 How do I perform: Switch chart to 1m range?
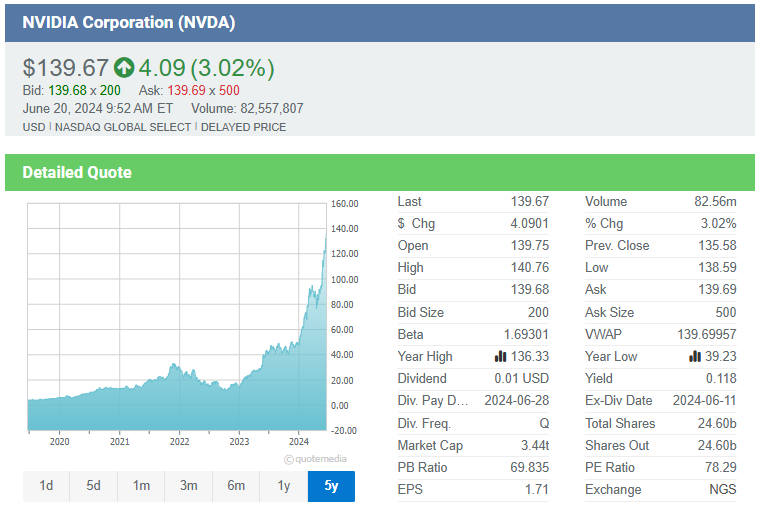(x=141, y=486)
